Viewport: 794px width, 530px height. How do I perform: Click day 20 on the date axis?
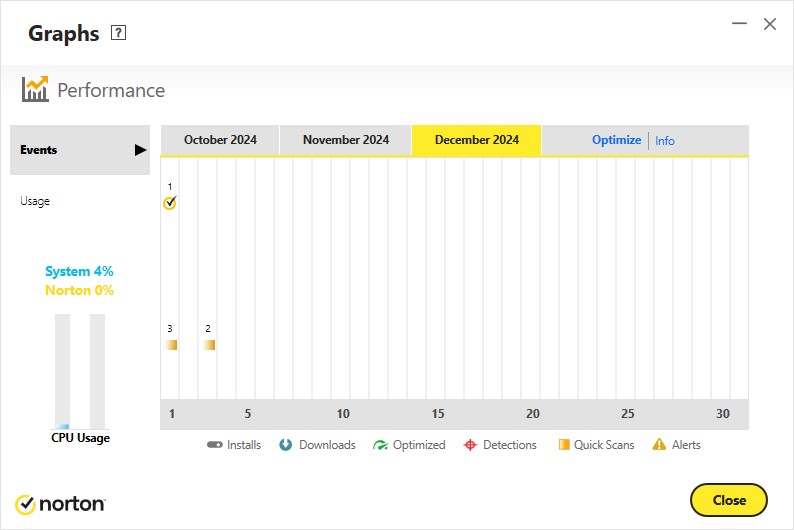(533, 414)
